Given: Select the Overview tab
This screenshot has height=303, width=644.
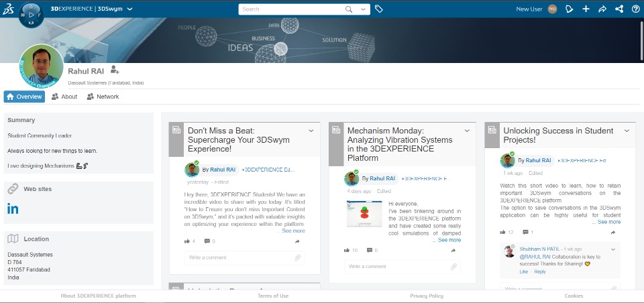Looking at the screenshot, I should 24,97.
